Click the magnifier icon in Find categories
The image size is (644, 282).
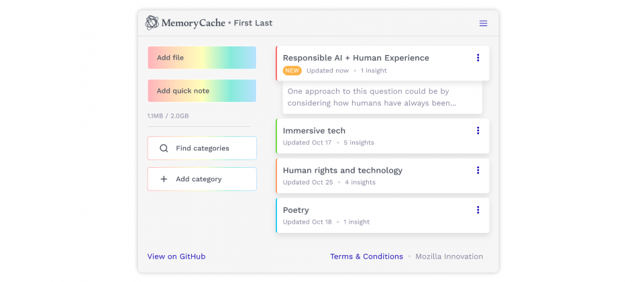click(x=164, y=148)
